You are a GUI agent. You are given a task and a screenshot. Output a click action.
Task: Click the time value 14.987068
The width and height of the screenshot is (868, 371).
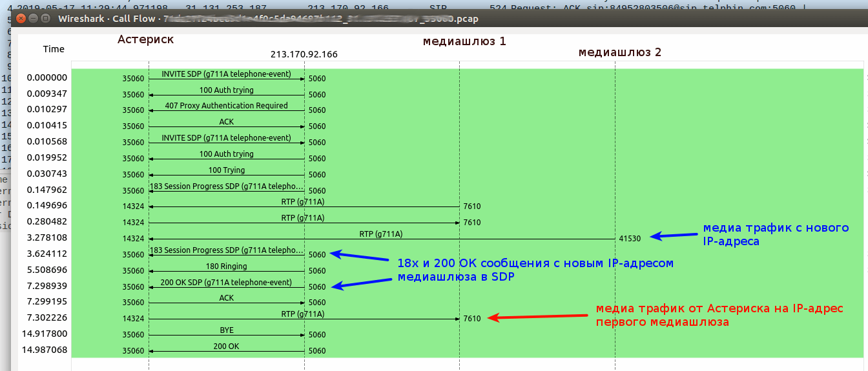(x=45, y=350)
